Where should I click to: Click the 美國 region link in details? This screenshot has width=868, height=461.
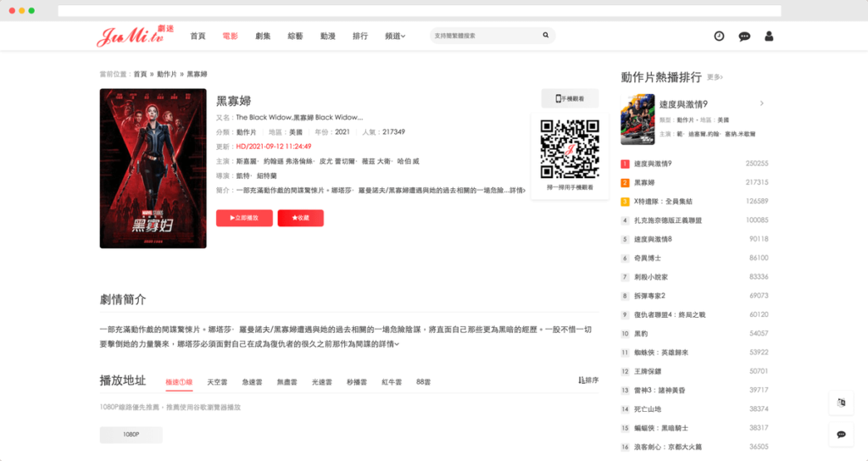[x=296, y=132]
